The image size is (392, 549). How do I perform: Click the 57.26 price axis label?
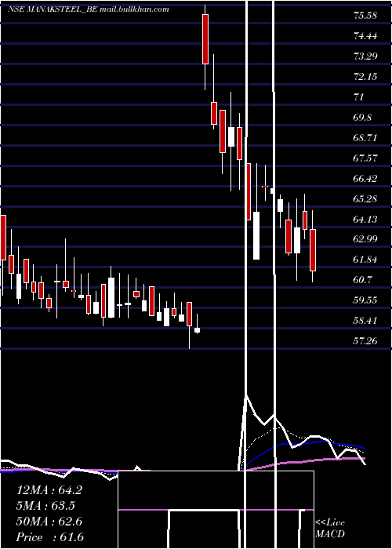365,340
